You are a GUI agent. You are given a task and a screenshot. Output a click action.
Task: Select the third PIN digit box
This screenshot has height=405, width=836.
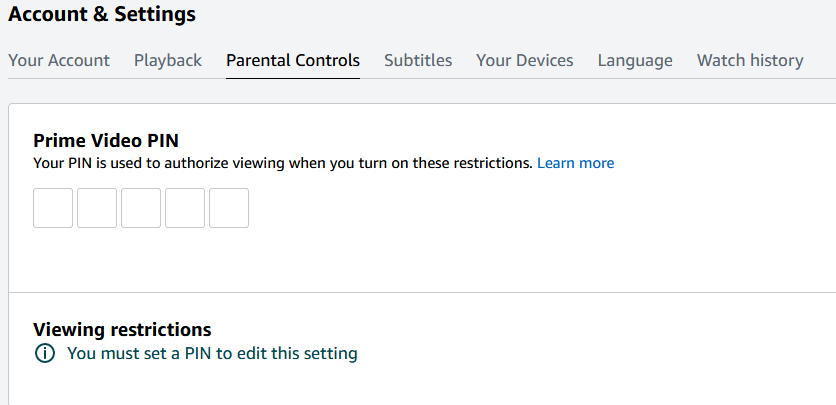[x=141, y=208]
